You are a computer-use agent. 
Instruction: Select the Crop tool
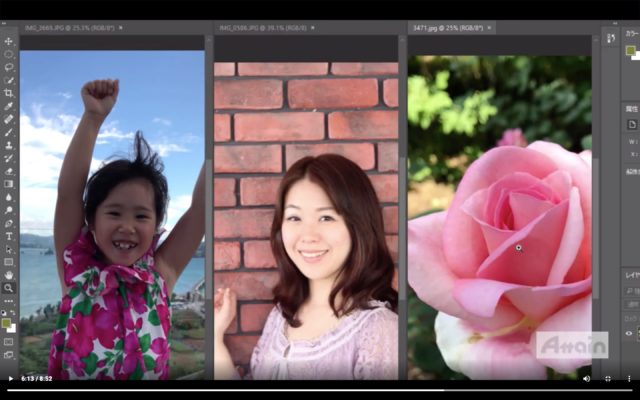pyautogui.click(x=9, y=93)
